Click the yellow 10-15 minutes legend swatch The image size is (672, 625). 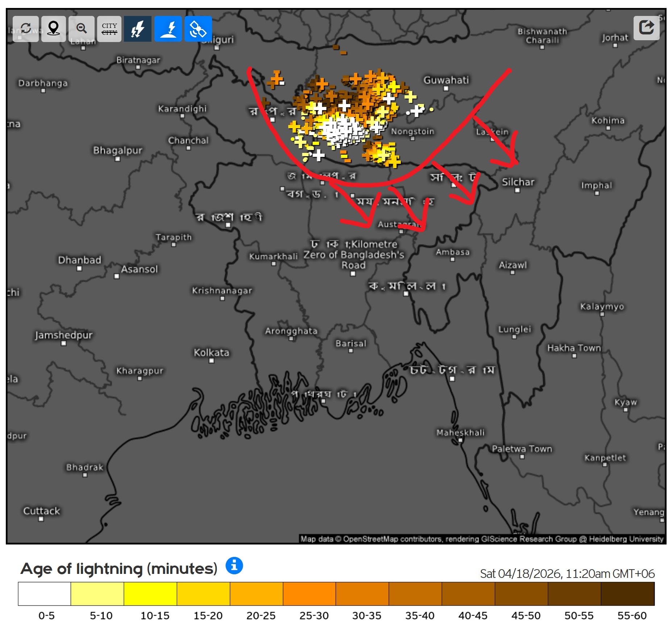click(150, 594)
